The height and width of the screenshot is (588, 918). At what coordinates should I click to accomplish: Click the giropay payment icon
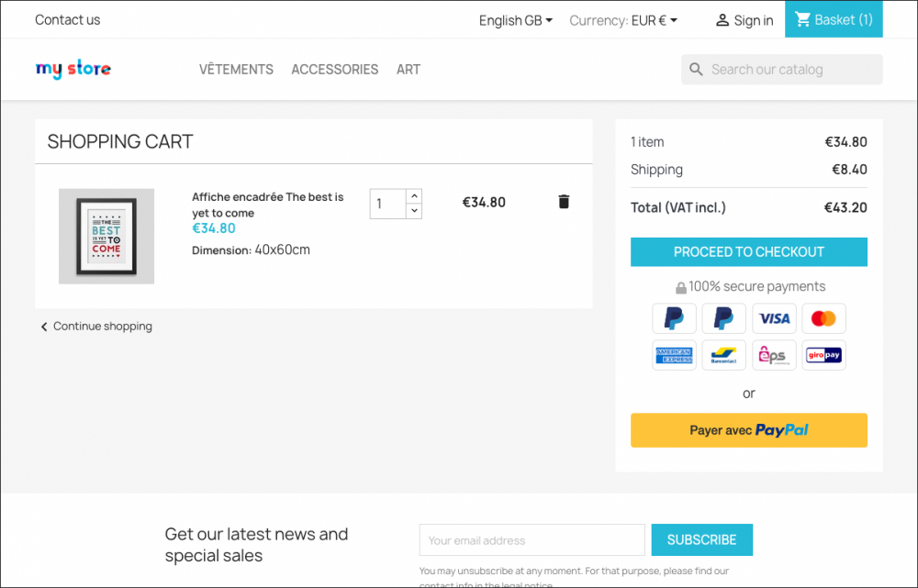pos(823,355)
